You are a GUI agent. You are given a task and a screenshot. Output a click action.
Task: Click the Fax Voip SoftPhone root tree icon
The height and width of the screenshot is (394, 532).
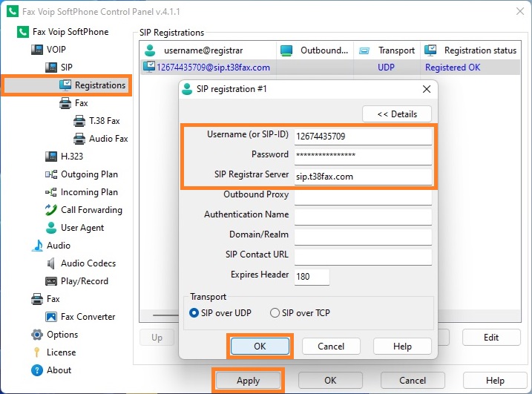pyautogui.click(x=23, y=32)
